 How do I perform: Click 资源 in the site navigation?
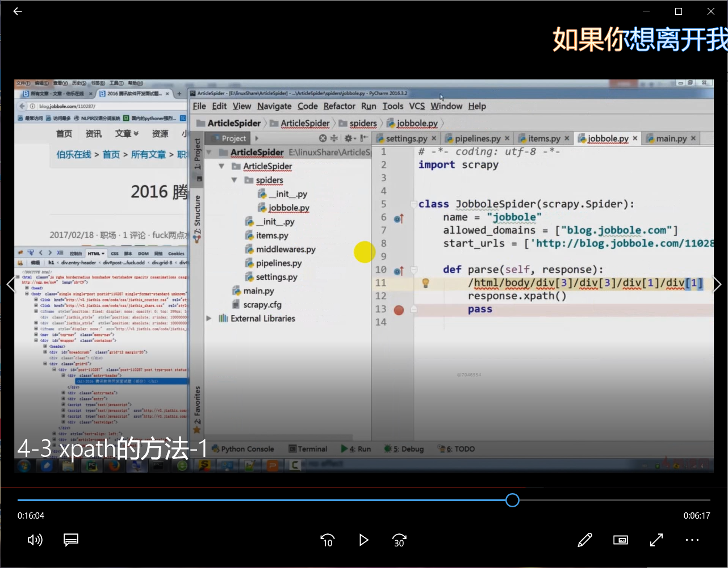coord(160,133)
